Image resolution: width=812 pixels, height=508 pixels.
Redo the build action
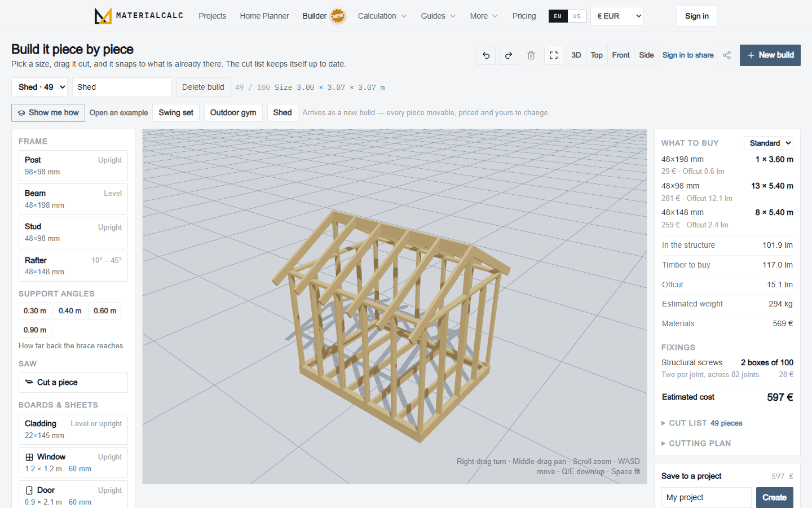[x=509, y=55]
